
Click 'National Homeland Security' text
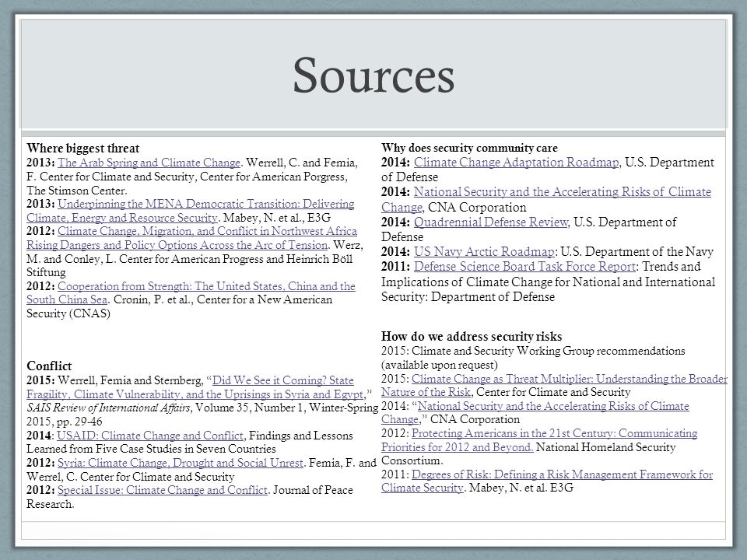pyautogui.click(x=605, y=447)
